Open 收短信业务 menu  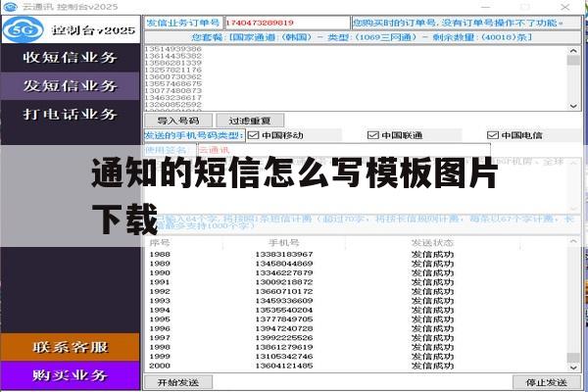(71, 58)
